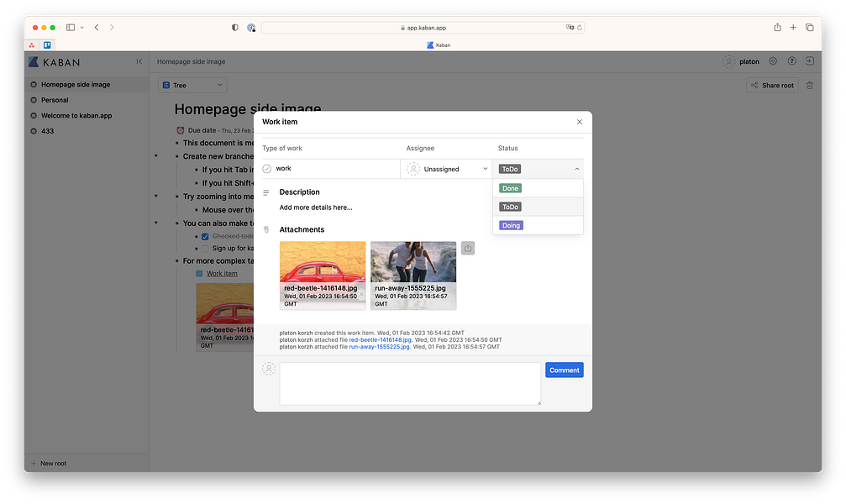Viewport: 846px width, 504px height.
Task: Click the commenter avatar icon
Action: pos(269,369)
